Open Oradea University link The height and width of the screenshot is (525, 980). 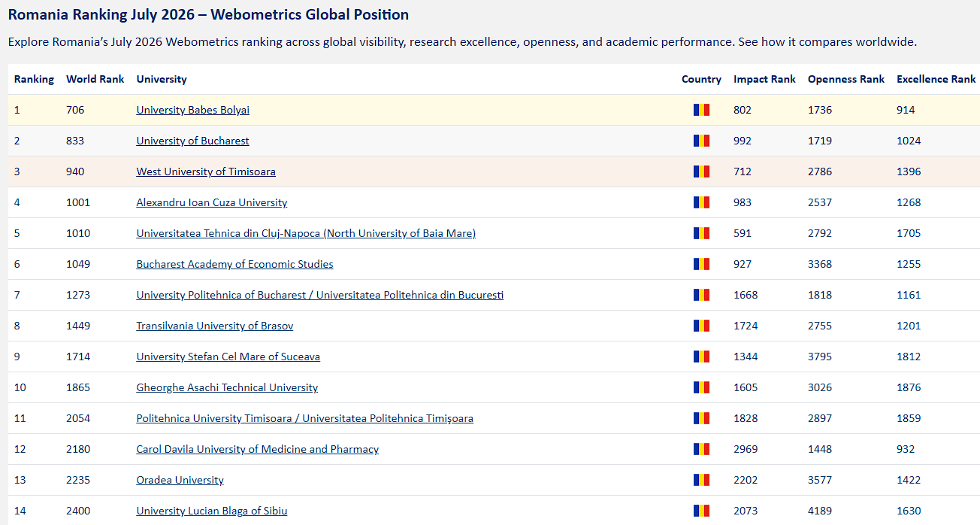click(180, 480)
